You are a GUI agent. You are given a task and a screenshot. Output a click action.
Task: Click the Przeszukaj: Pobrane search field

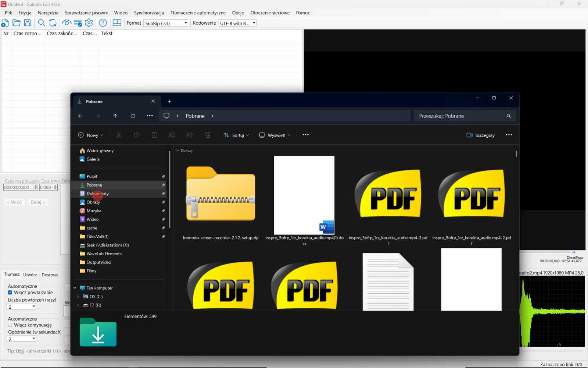pyautogui.click(x=464, y=116)
